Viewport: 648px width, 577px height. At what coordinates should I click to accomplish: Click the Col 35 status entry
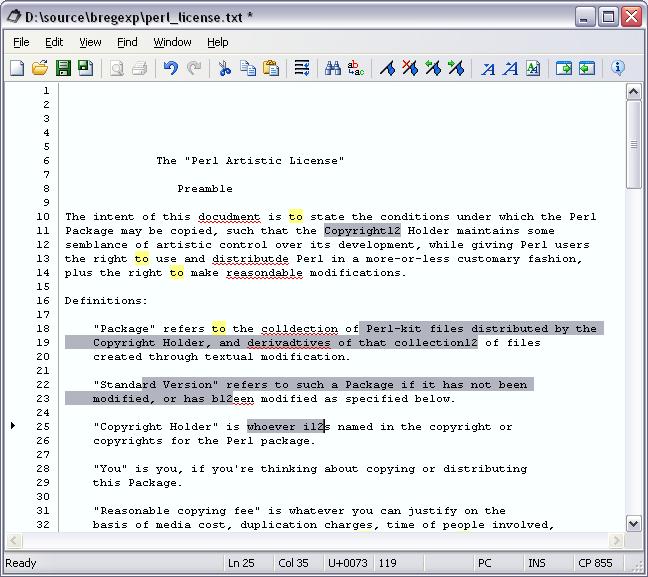point(293,563)
